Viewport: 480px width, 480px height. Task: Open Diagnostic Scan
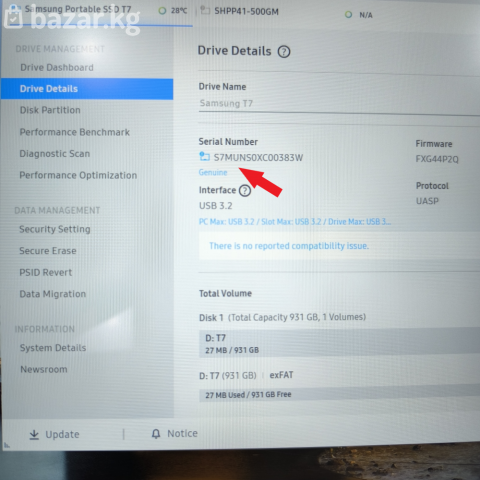pyautogui.click(x=55, y=154)
